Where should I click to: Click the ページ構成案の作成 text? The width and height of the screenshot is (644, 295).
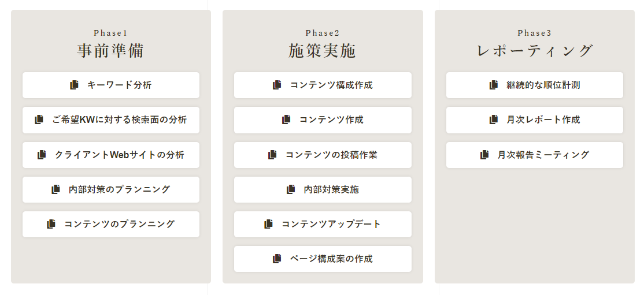331,259
